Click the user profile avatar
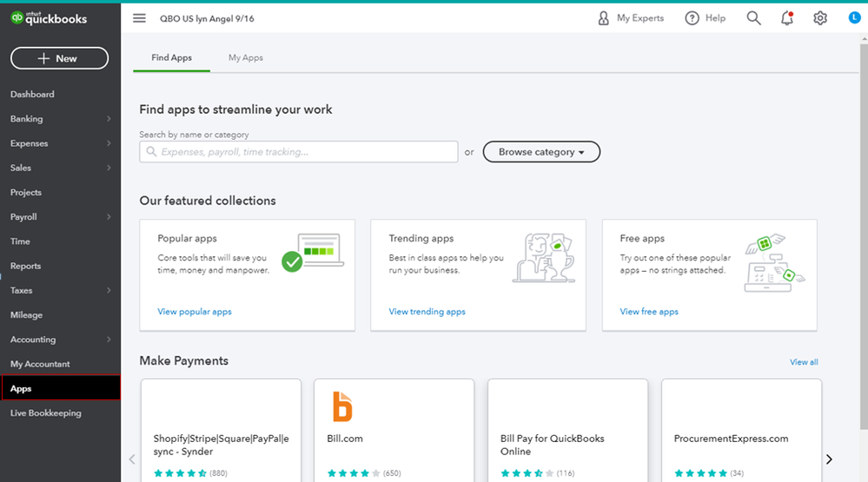The image size is (868, 482). (854, 18)
